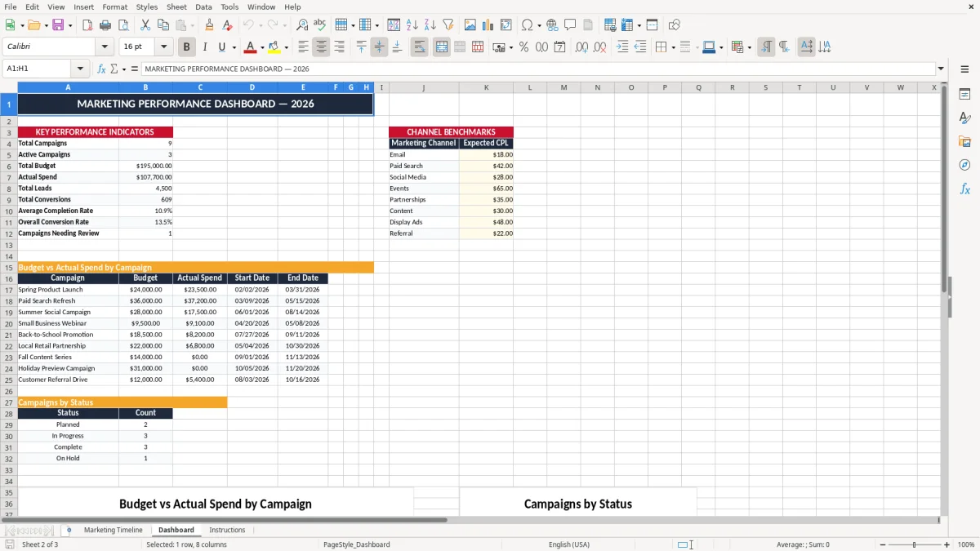
Task: Add decimal place icon
Action: pyautogui.click(x=581, y=47)
